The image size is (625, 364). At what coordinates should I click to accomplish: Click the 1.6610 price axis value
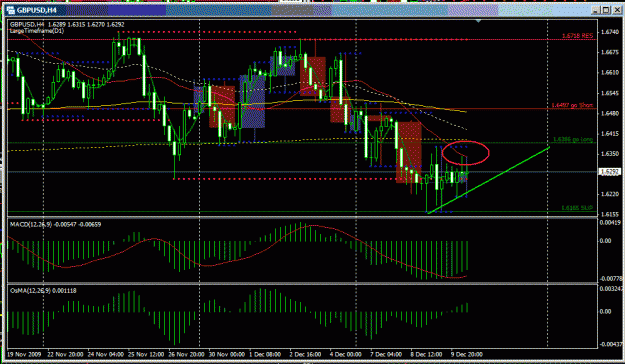pyautogui.click(x=610, y=73)
